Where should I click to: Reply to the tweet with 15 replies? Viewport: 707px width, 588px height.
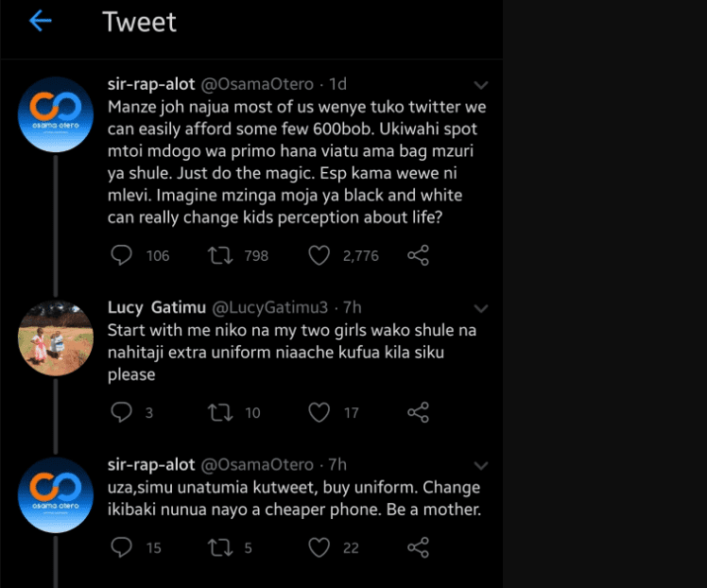point(122,547)
